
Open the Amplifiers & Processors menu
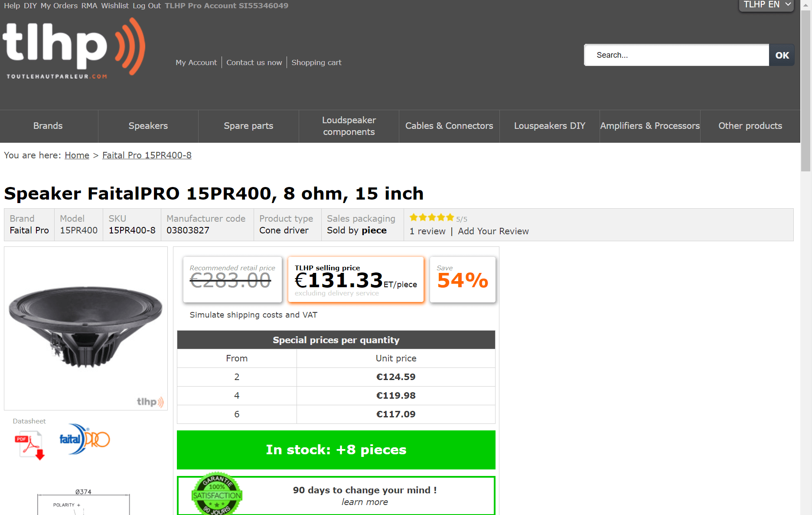click(650, 126)
